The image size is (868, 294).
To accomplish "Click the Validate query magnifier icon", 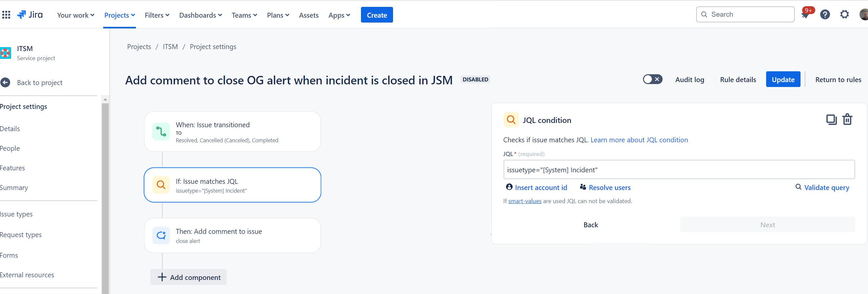I will 798,187.
